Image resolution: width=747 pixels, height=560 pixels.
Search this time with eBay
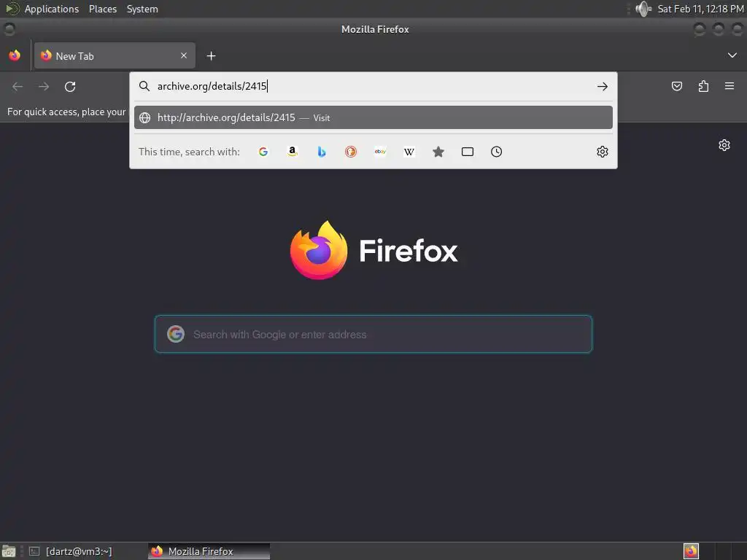pyautogui.click(x=380, y=152)
